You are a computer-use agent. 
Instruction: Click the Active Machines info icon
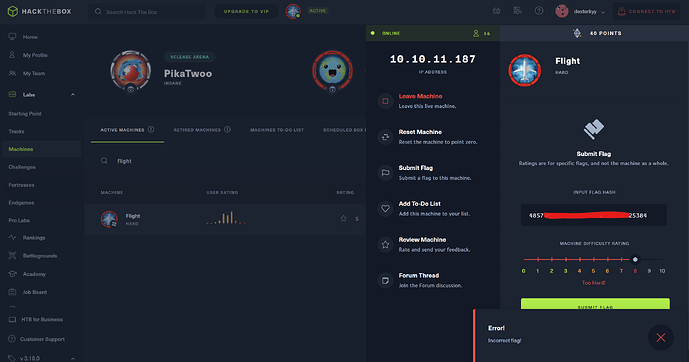coord(151,130)
